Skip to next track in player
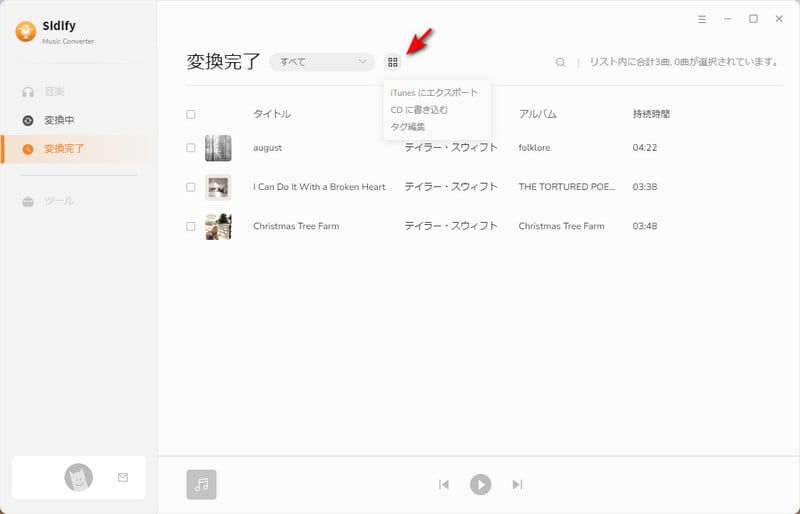This screenshot has width=800, height=514. tap(517, 484)
